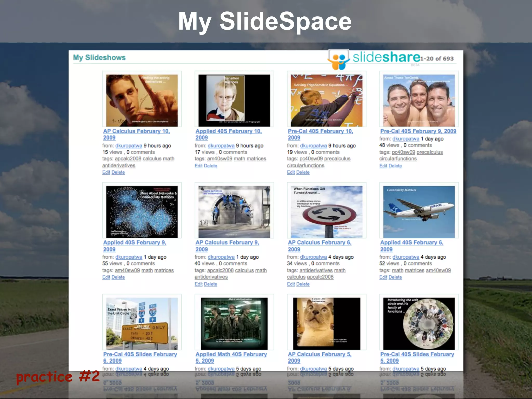Delete the AP Calculus February 10 slideshow
This screenshot has width=532, height=399.
[x=118, y=172]
